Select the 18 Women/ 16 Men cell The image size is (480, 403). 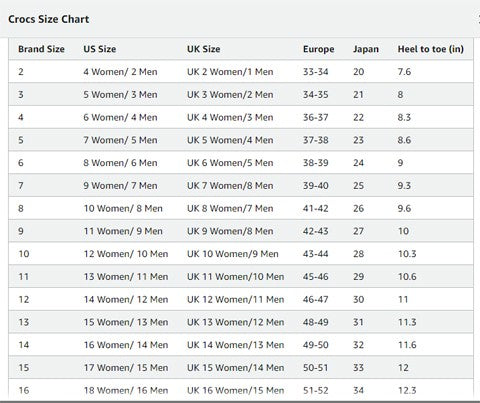pos(126,390)
